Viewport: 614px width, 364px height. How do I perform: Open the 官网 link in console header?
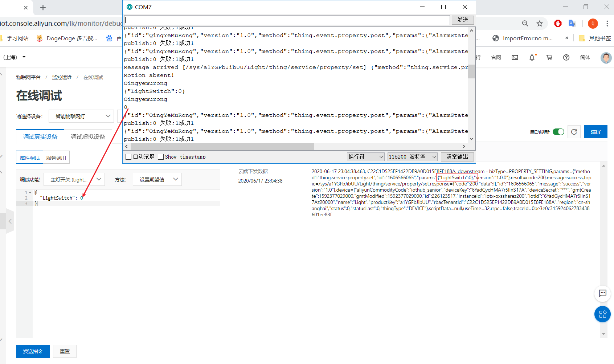[496, 57]
